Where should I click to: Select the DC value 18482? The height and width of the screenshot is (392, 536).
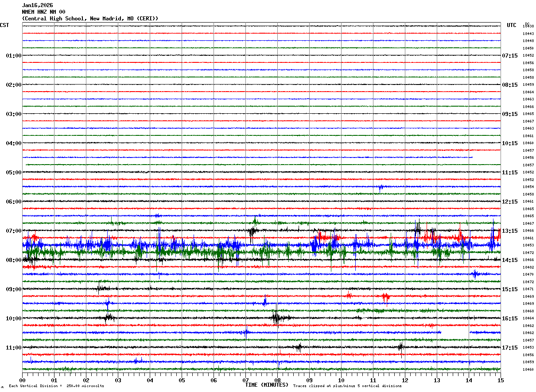coord(528,267)
